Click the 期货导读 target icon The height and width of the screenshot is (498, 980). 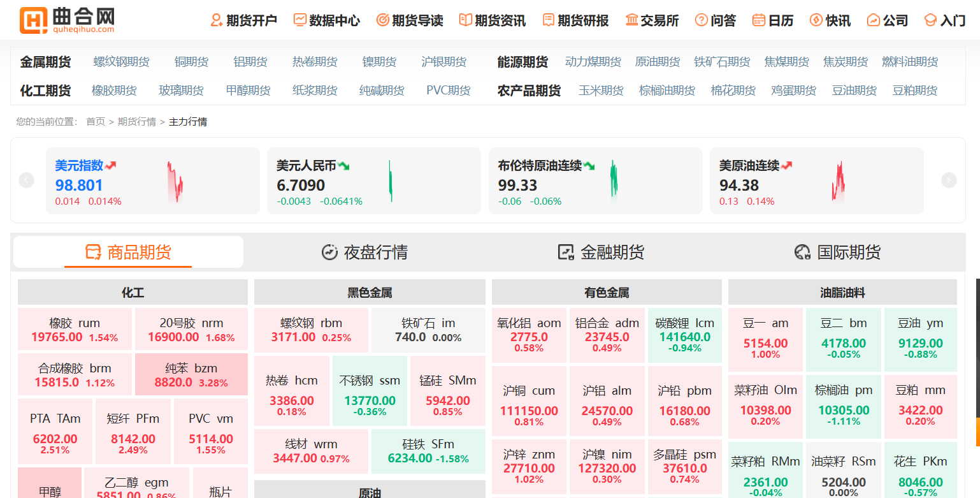pos(382,20)
